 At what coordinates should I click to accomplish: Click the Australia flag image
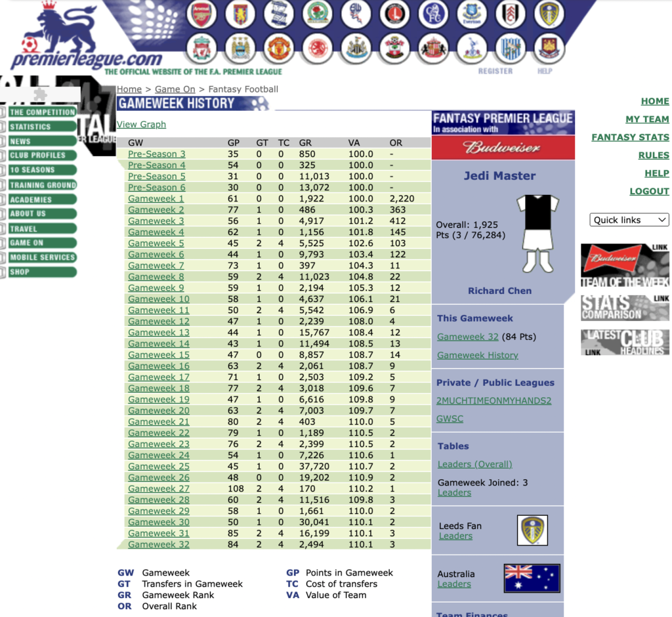(532, 578)
